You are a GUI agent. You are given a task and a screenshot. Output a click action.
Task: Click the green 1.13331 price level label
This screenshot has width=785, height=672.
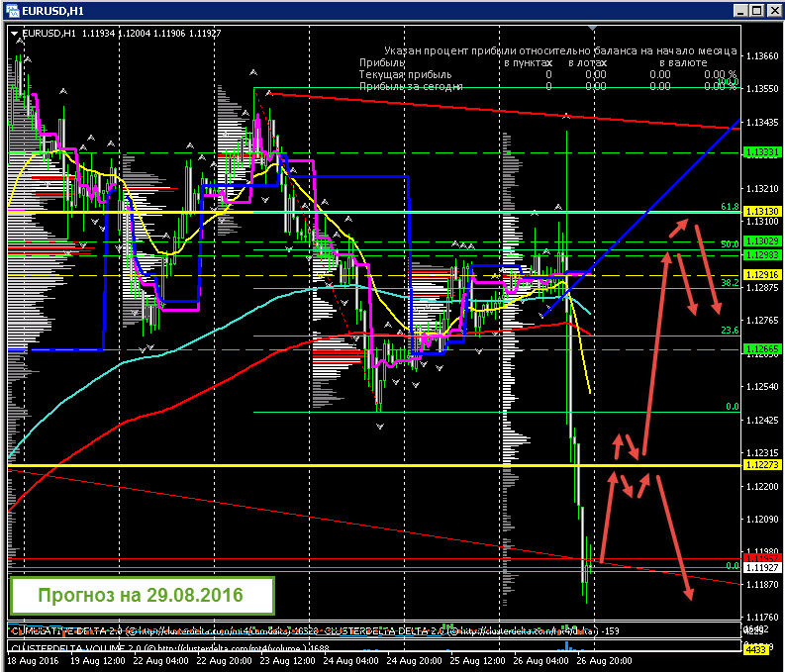click(x=762, y=152)
